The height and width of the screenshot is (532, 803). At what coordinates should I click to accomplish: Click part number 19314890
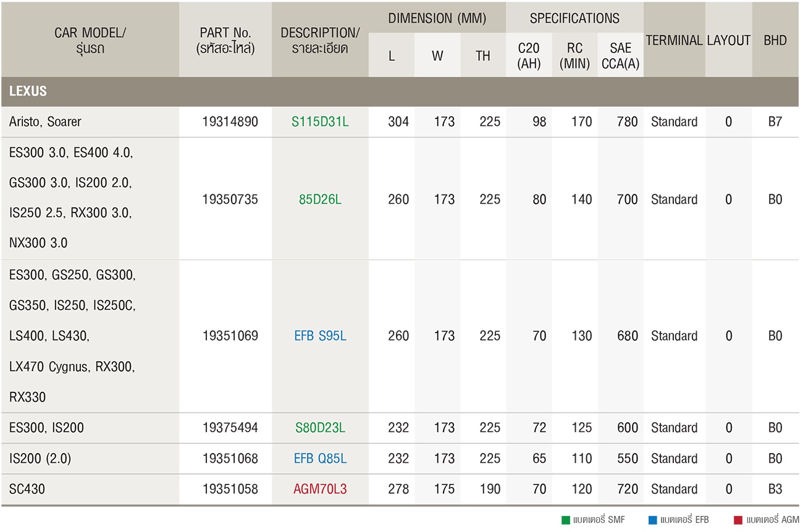(230, 122)
